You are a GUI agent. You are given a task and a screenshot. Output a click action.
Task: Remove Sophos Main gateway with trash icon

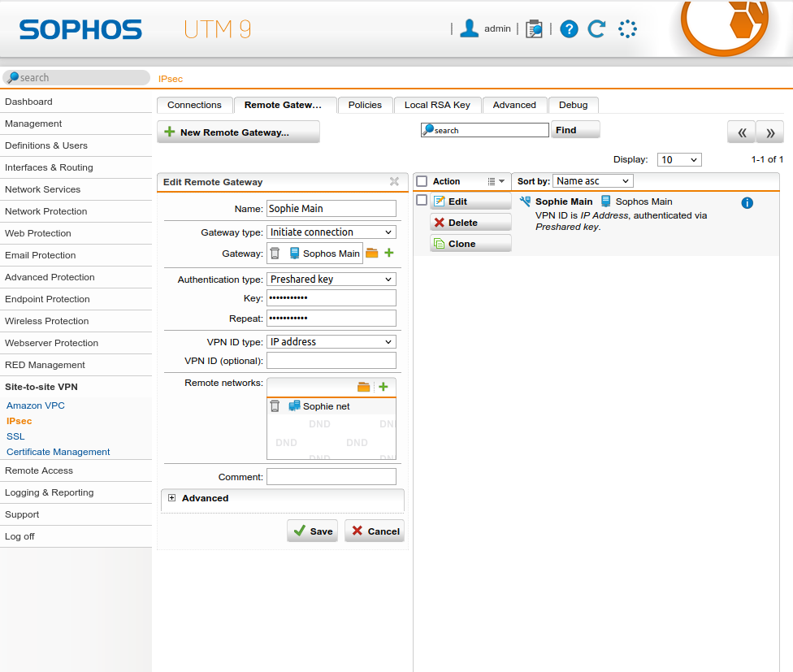coord(275,254)
